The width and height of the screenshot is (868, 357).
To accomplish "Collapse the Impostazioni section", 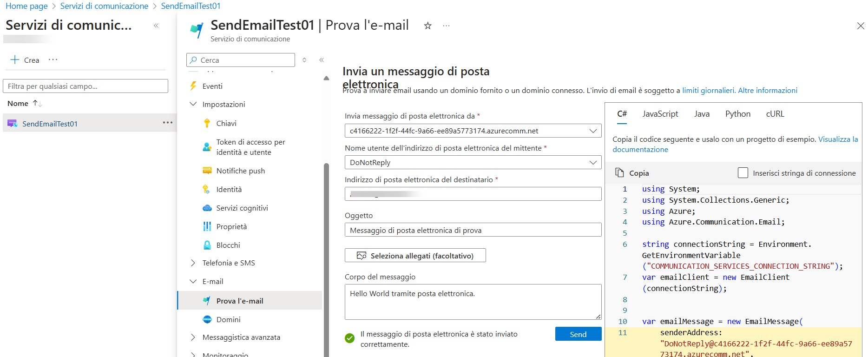I will point(193,104).
